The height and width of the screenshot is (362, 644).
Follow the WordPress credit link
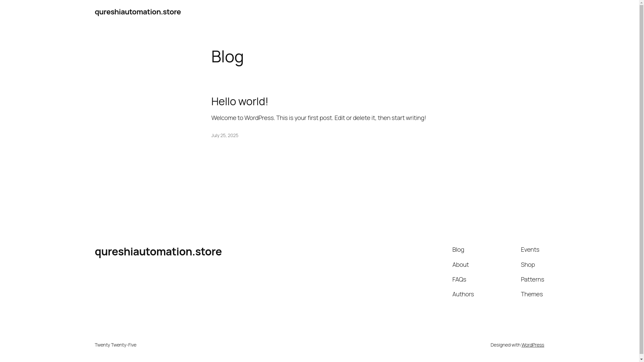533,345
